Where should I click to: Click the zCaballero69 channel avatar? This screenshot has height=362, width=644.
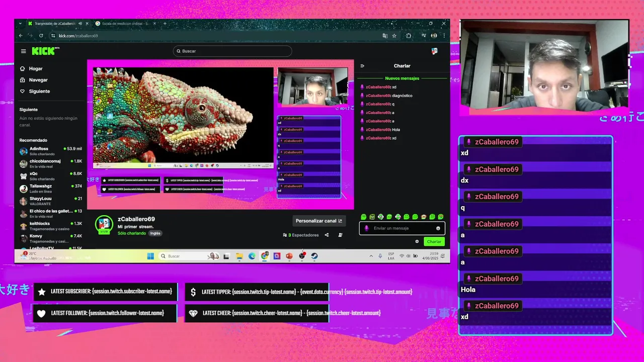104,225
